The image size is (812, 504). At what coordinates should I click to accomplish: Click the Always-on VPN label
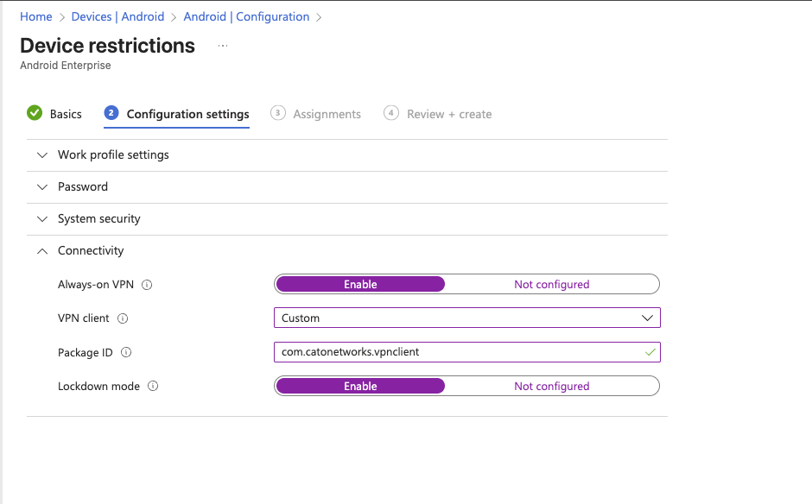96,285
